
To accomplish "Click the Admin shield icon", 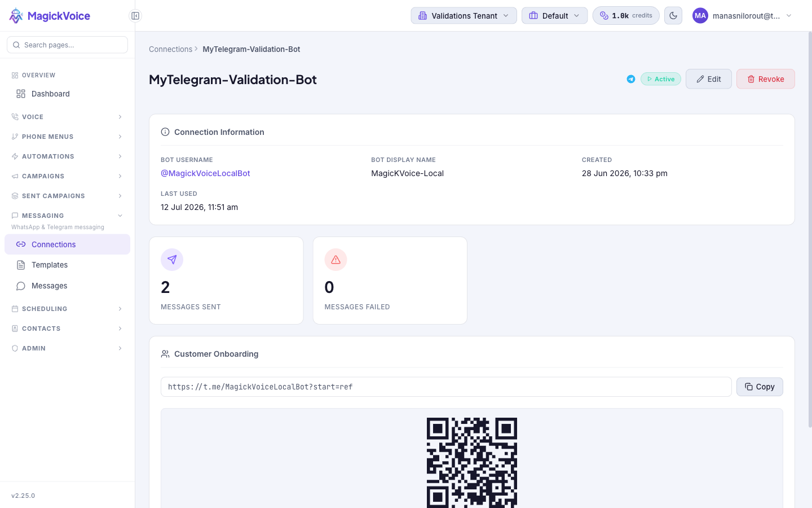I will click(15, 348).
